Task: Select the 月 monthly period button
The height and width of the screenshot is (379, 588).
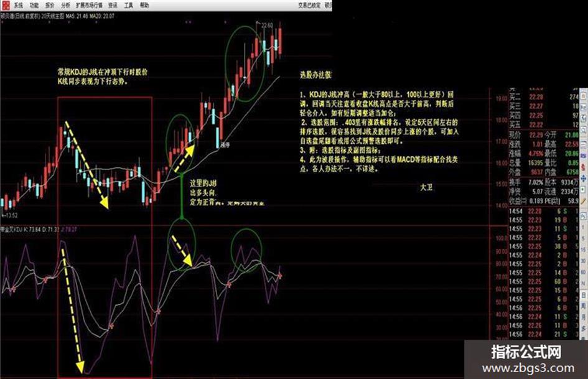Action: (584, 317)
